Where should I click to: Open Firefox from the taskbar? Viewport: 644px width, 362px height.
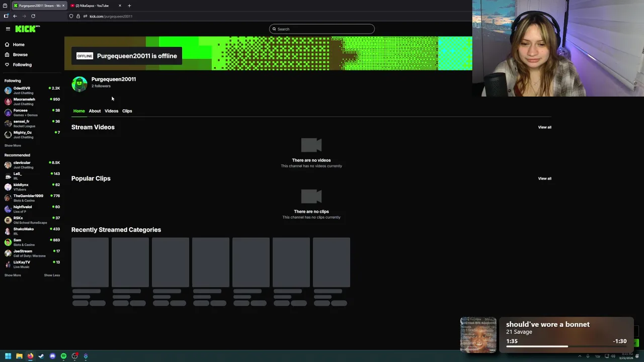[30, 356]
